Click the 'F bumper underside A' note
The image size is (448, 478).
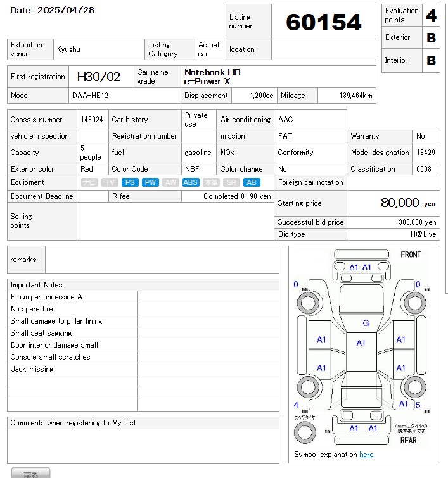[x=46, y=297]
